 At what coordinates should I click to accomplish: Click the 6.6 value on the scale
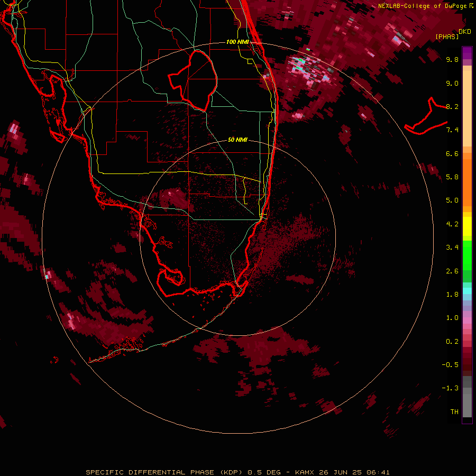click(x=452, y=153)
